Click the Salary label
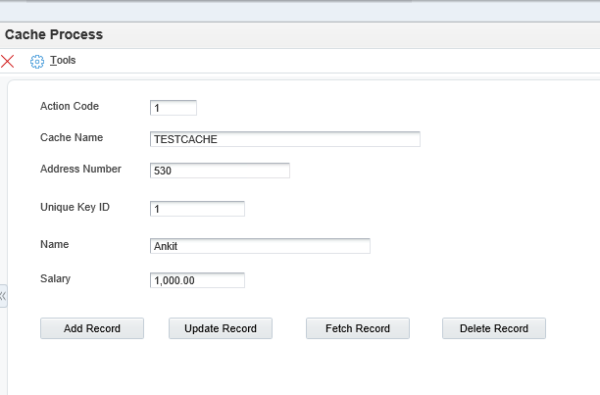 click(55, 279)
